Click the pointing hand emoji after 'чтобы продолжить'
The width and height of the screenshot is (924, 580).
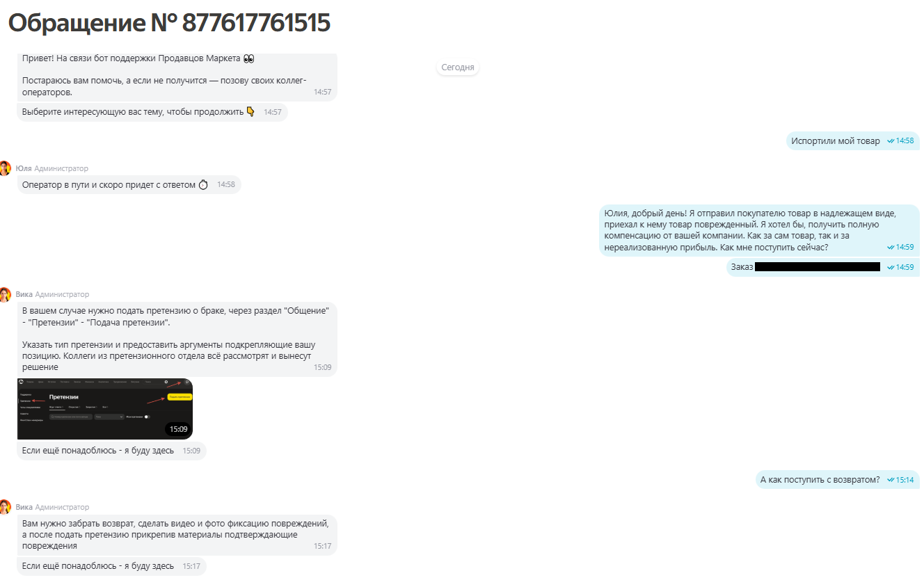tap(251, 112)
